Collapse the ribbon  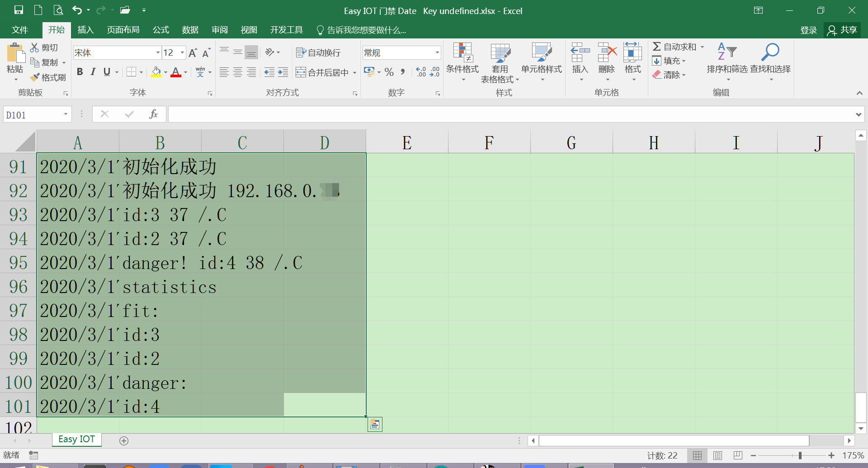(x=859, y=93)
